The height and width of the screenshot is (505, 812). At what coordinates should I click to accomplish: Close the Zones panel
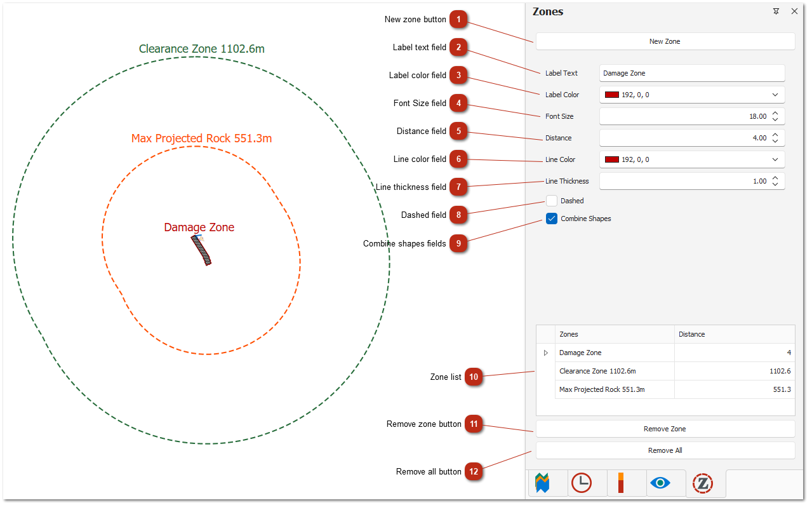[x=794, y=11]
